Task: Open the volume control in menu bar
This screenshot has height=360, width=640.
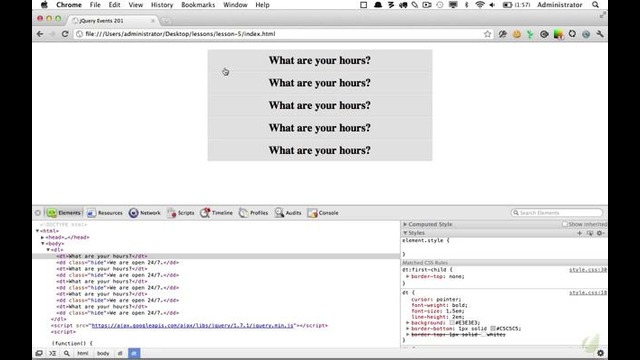Action: point(492,5)
